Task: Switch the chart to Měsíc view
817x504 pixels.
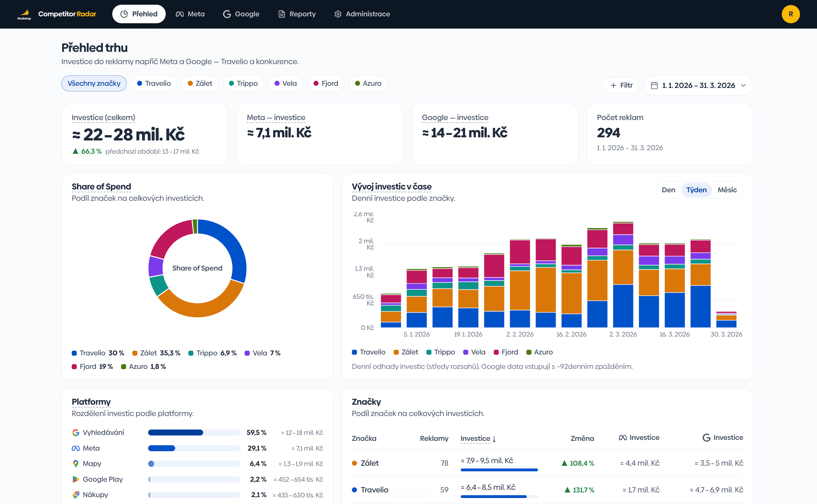Action: [x=727, y=190]
